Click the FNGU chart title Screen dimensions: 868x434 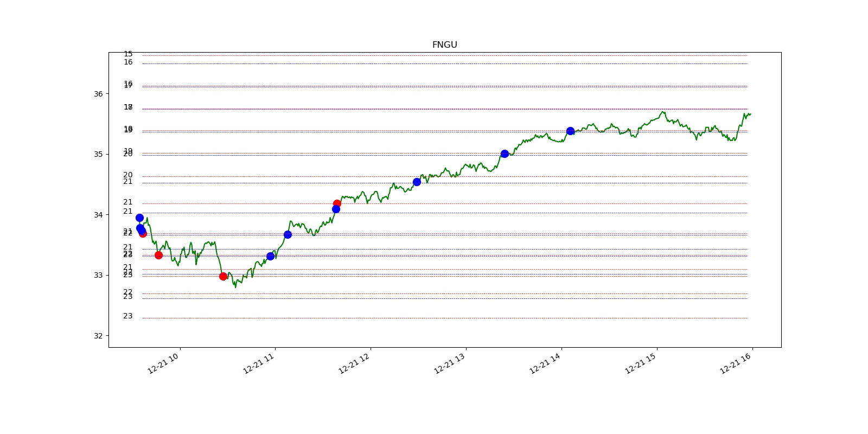pyautogui.click(x=444, y=45)
